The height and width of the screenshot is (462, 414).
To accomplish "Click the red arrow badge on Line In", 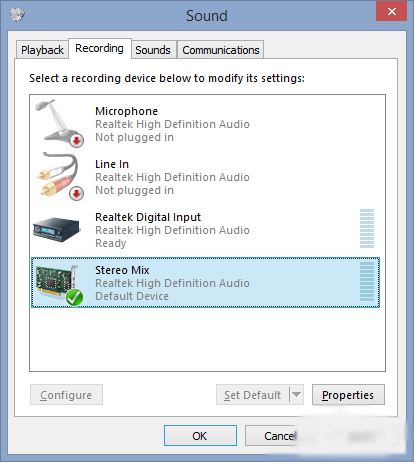I will pyautogui.click(x=77, y=194).
